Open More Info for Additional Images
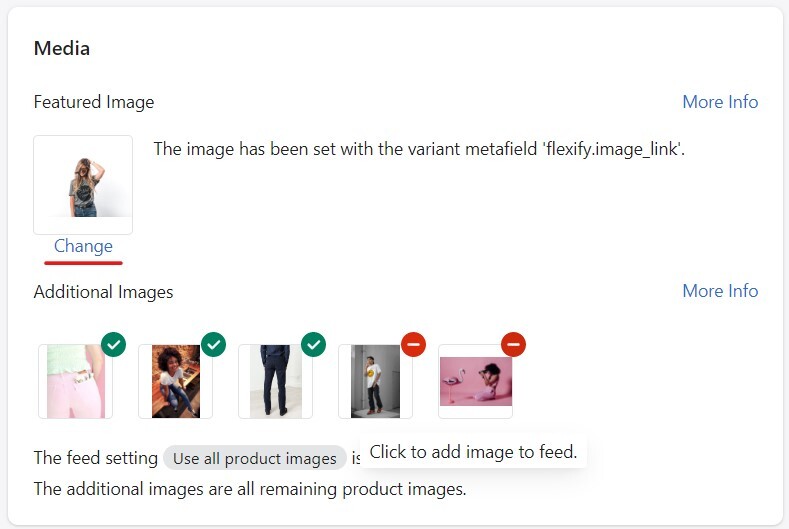 point(720,291)
